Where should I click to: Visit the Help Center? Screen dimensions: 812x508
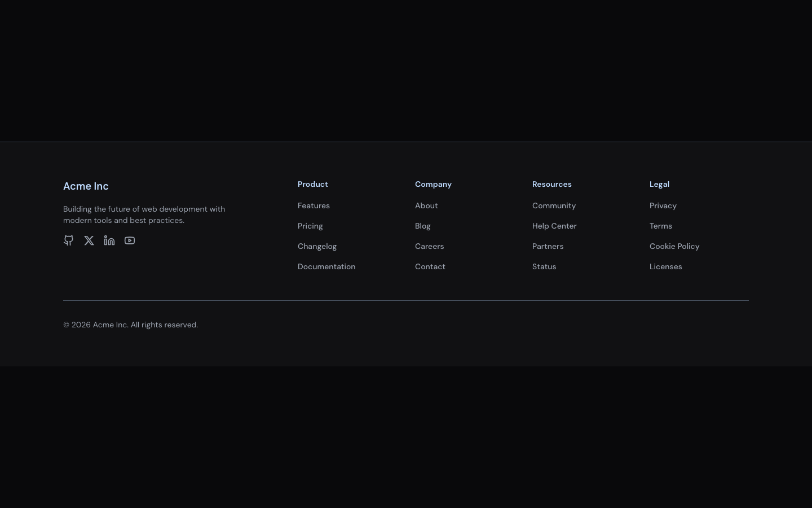point(554,226)
